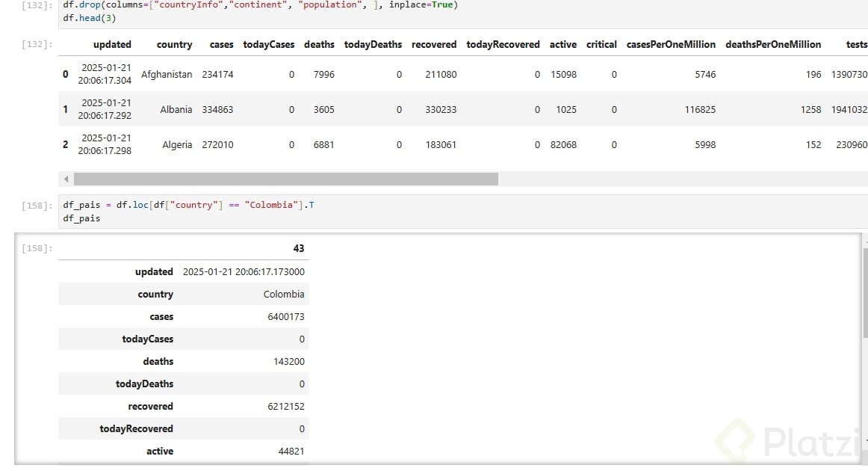Click the output prompt [132] beside table
Image resolution: width=868 pixels, height=471 pixels.
tap(37, 44)
